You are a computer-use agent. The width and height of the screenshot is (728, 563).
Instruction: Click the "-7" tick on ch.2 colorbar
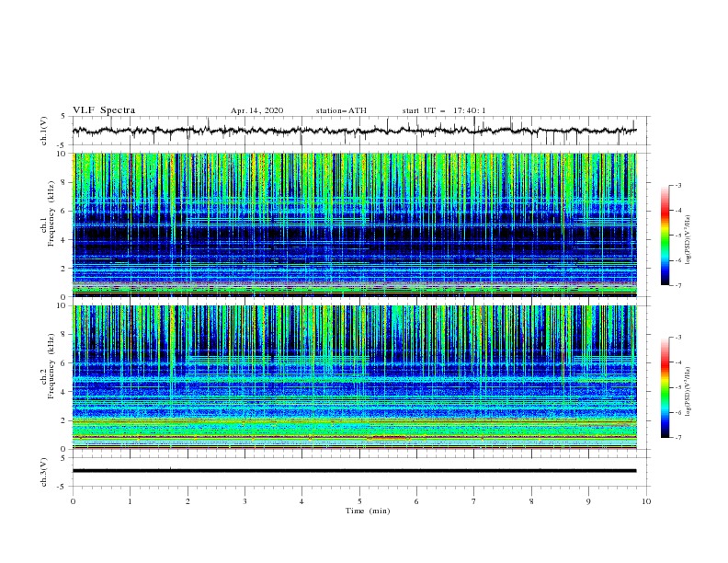point(677,438)
